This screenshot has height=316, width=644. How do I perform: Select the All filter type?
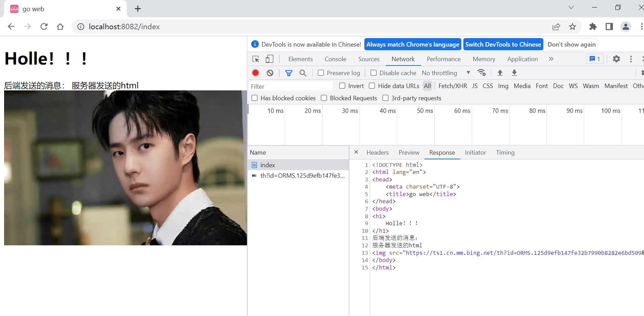[427, 86]
